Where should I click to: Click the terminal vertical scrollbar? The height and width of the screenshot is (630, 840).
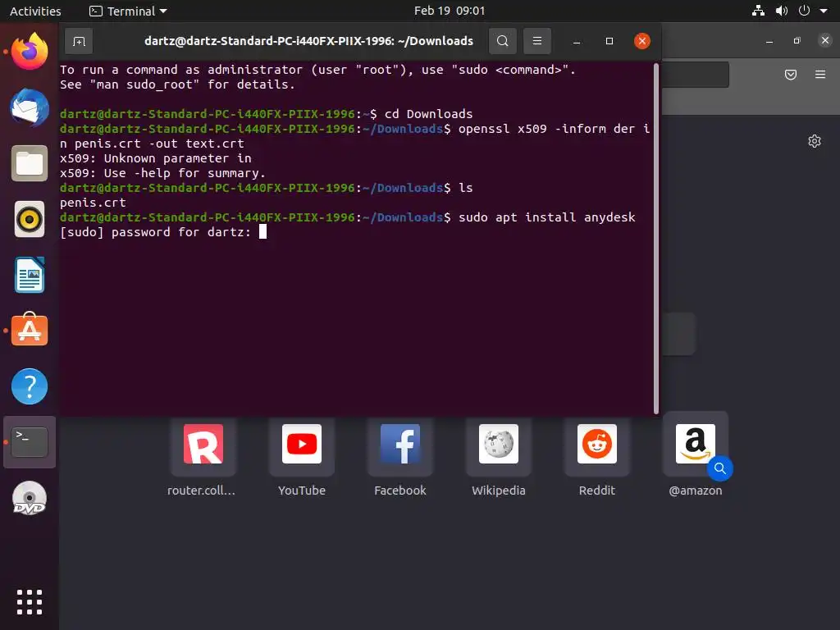pyautogui.click(x=656, y=239)
